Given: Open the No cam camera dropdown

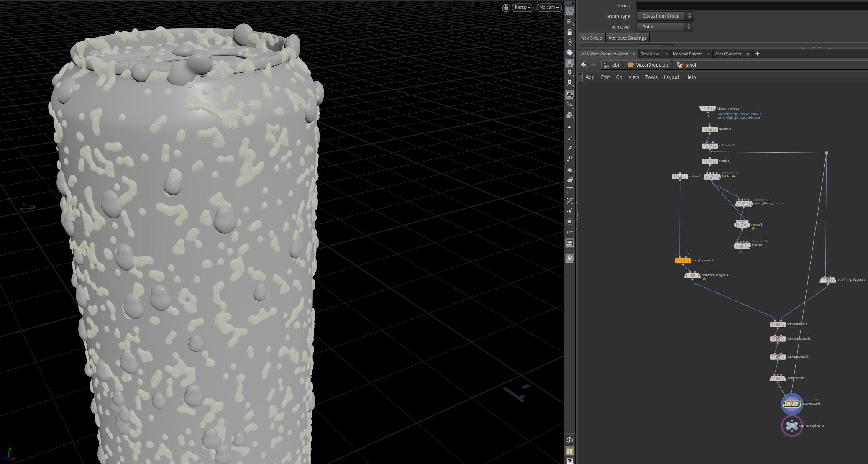Looking at the screenshot, I should 549,8.
